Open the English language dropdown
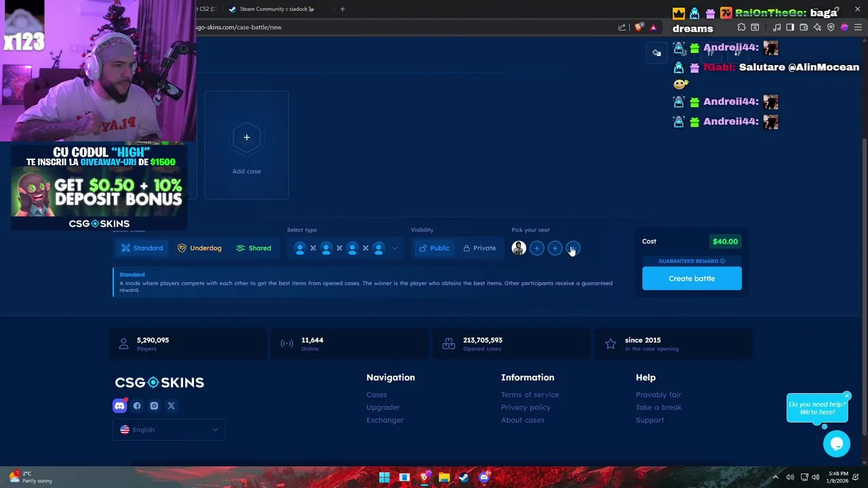868x488 pixels. [x=169, y=430]
